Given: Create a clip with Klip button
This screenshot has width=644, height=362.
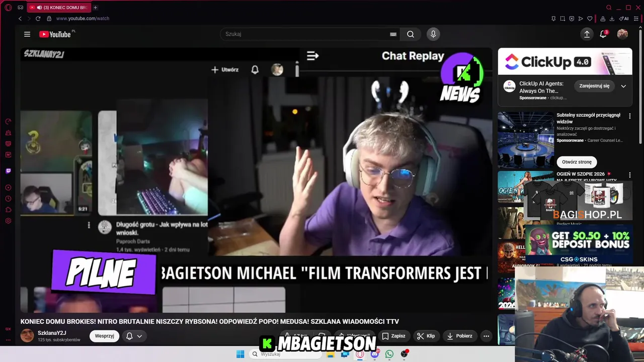Looking at the screenshot, I should pos(426,336).
